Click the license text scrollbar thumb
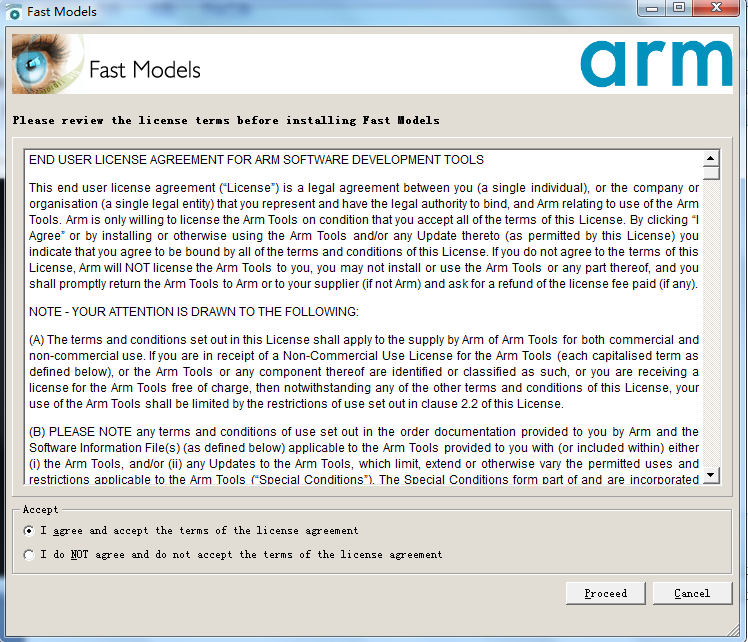 [711, 173]
